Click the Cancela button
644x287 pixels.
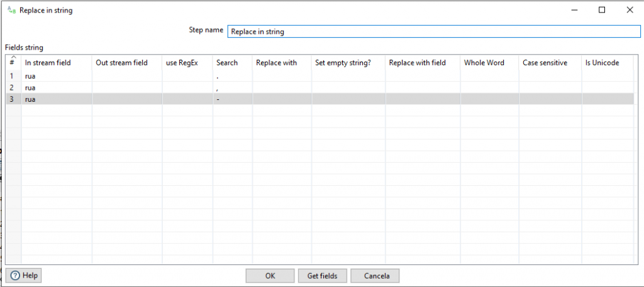point(375,276)
